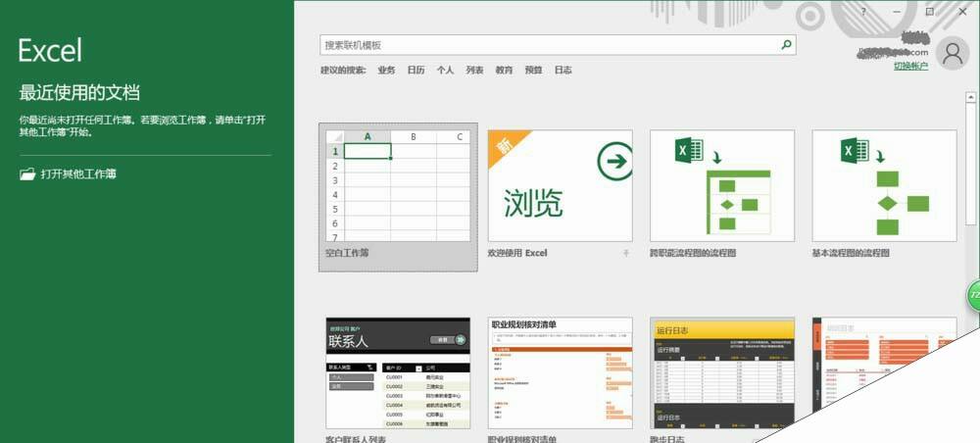
Task: Open the 跨职能流程图的流程图 template thumbnail
Action: click(x=722, y=185)
